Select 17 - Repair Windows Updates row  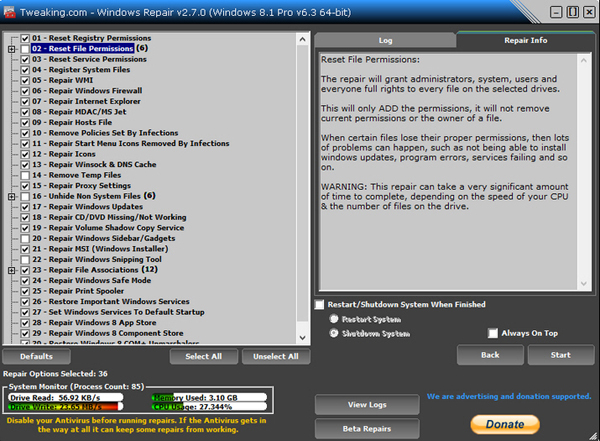tap(87, 207)
